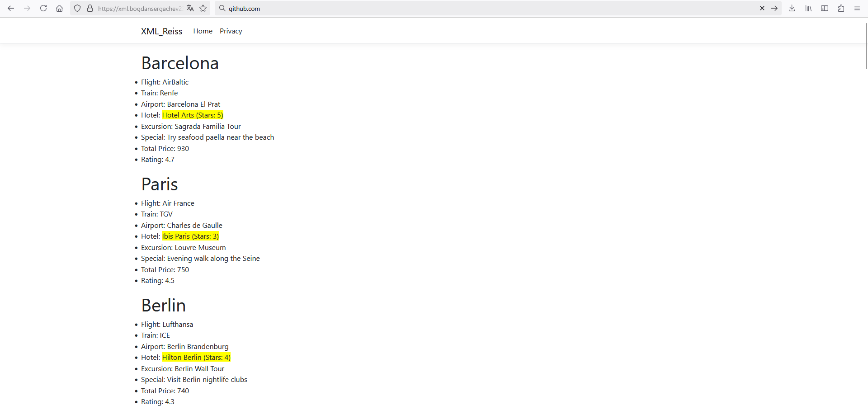Open the Extensions puzzle icon
Screen dimensions: 868x410
[x=841, y=9]
